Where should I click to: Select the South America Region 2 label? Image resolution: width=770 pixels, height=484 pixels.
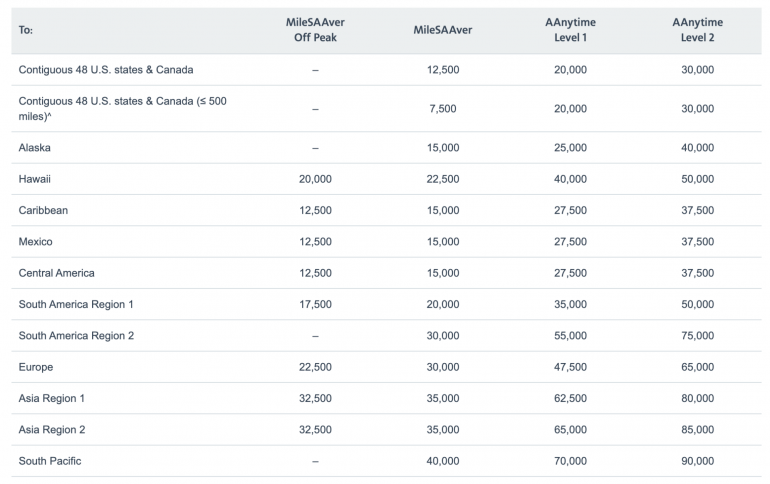pyautogui.click(x=76, y=336)
